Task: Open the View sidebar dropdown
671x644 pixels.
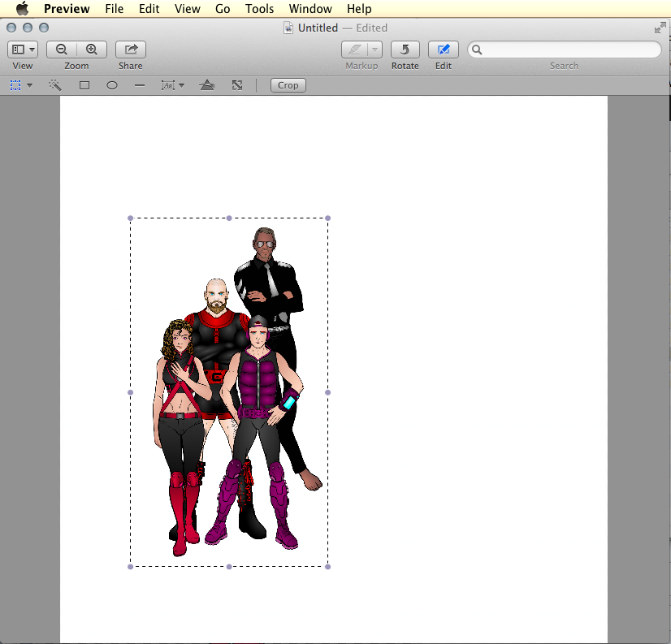Action: 22,50
